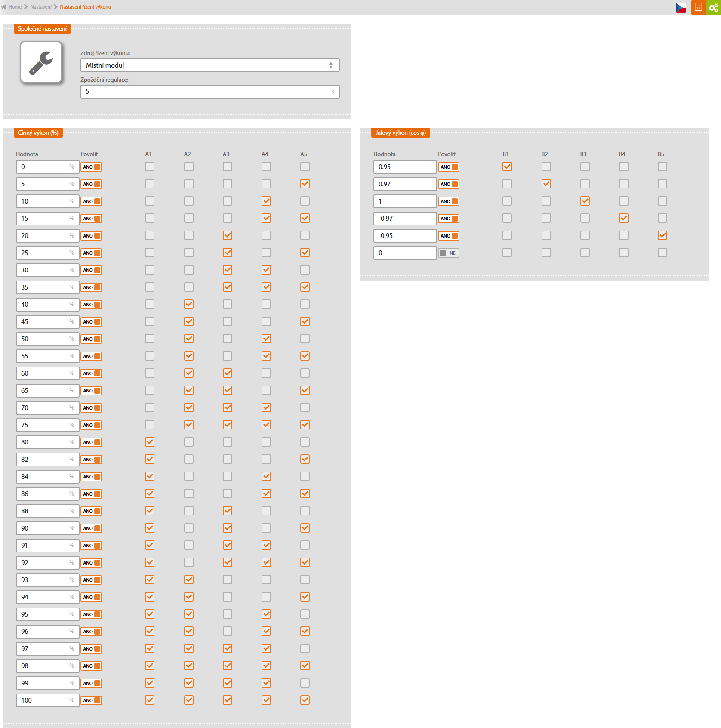The image size is (721, 728).
Task: Click the wrench settings icon
Action: point(41,62)
